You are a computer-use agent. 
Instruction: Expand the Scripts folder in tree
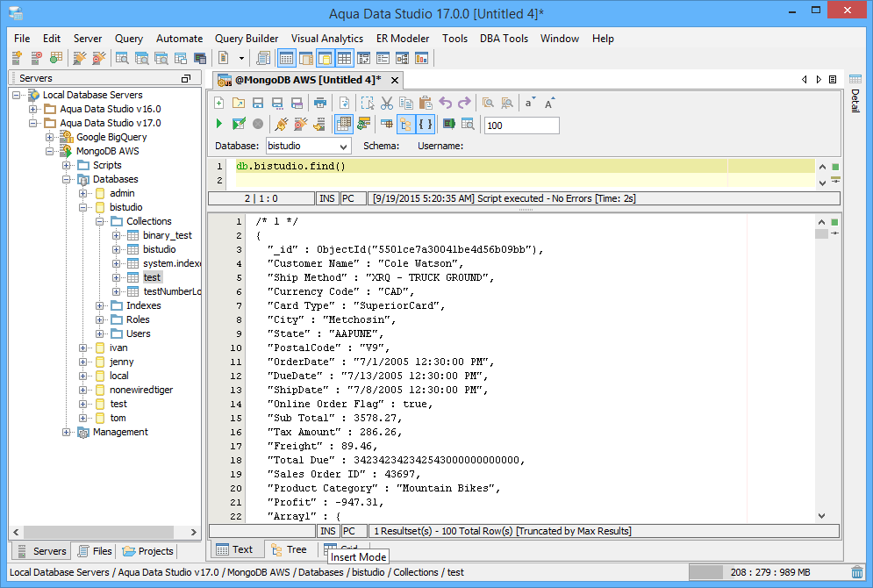[x=67, y=165]
